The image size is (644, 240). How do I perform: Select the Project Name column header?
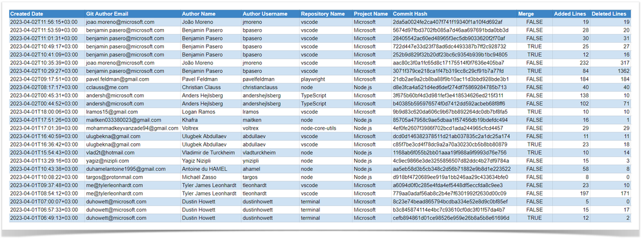(x=370, y=14)
